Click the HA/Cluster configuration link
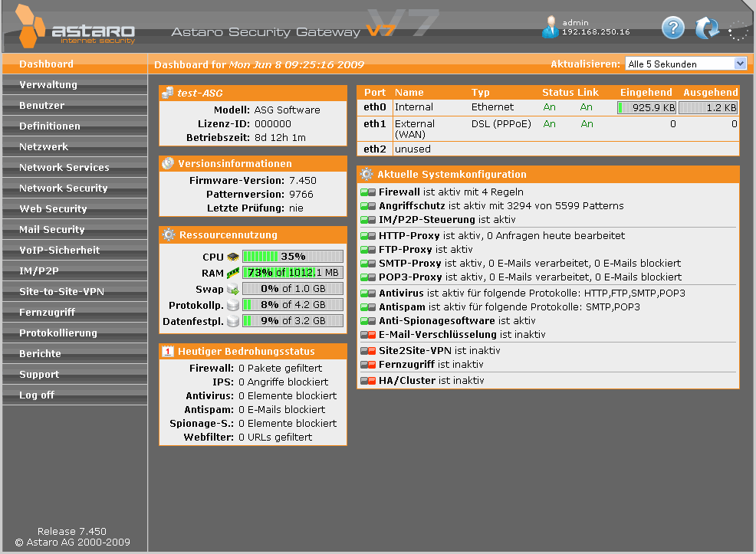Image resolution: width=756 pixels, height=554 pixels. tap(407, 380)
